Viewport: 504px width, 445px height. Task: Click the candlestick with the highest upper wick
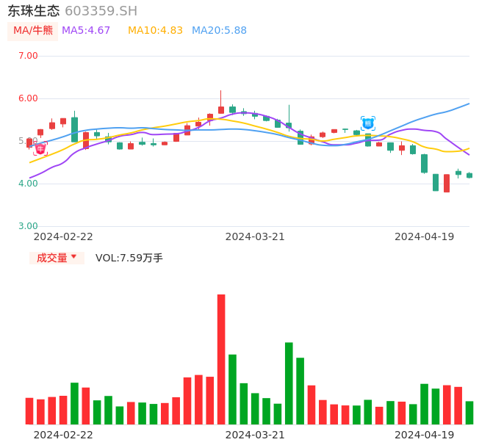click(221, 109)
